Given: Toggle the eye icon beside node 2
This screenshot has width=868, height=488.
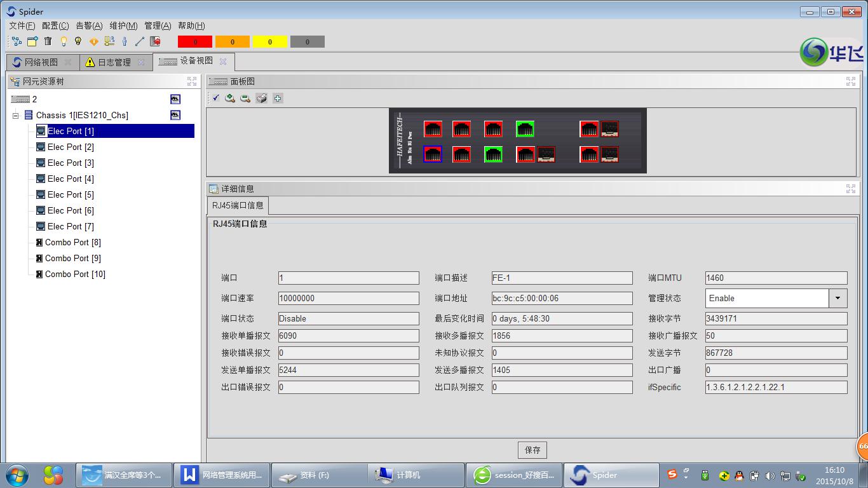Looking at the screenshot, I should [x=175, y=99].
